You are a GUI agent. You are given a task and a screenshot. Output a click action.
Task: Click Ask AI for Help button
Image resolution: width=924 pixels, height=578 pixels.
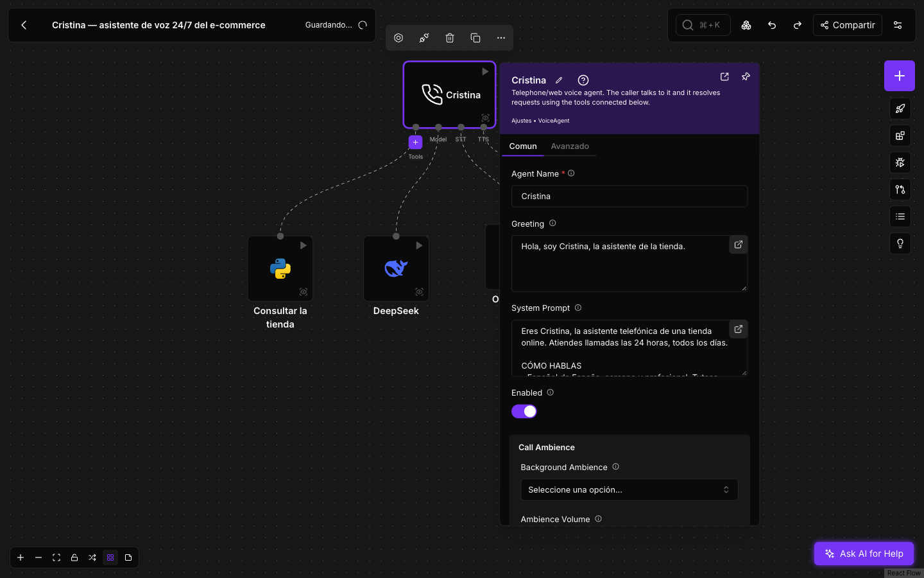click(864, 554)
